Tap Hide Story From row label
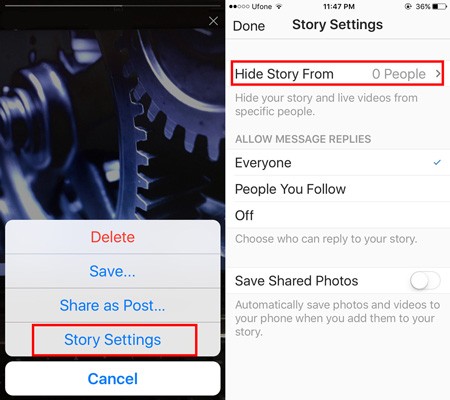The height and width of the screenshot is (400, 450). (x=284, y=74)
